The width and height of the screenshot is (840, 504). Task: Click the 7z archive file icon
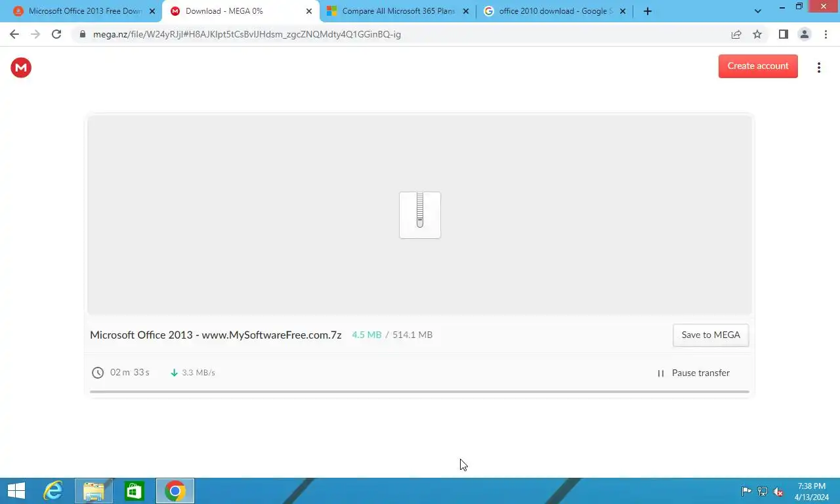(420, 215)
